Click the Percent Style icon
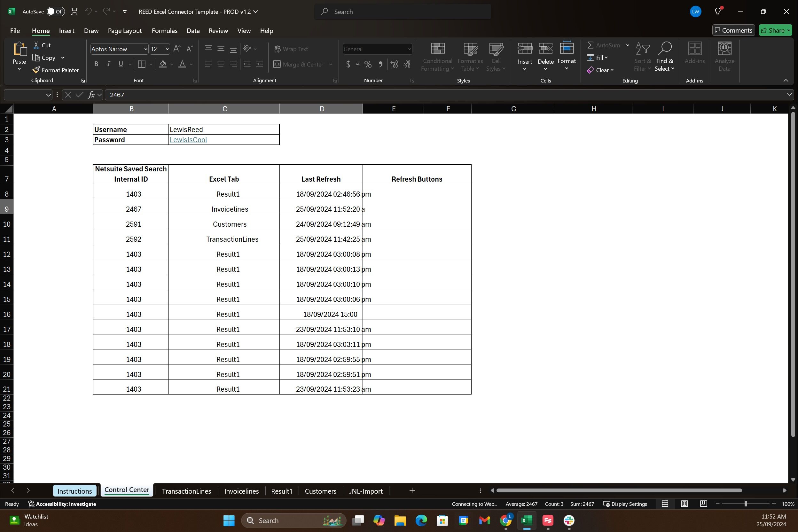The width and height of the screenshot is (798, 532). (x=368, y=64)
